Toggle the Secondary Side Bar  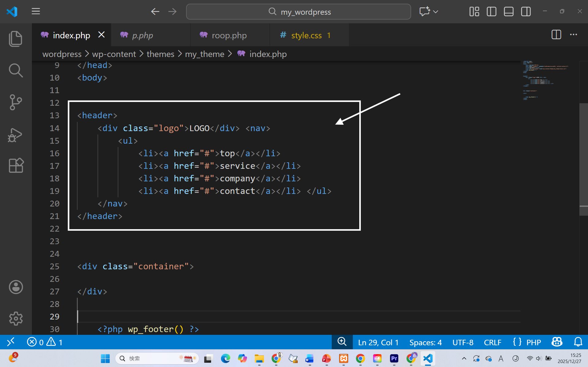[526, 12]
